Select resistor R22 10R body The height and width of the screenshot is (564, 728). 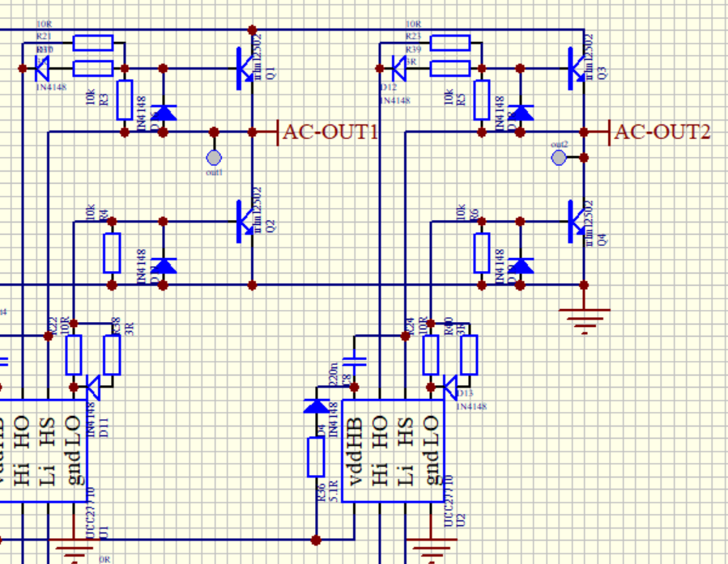click(74, 354)
